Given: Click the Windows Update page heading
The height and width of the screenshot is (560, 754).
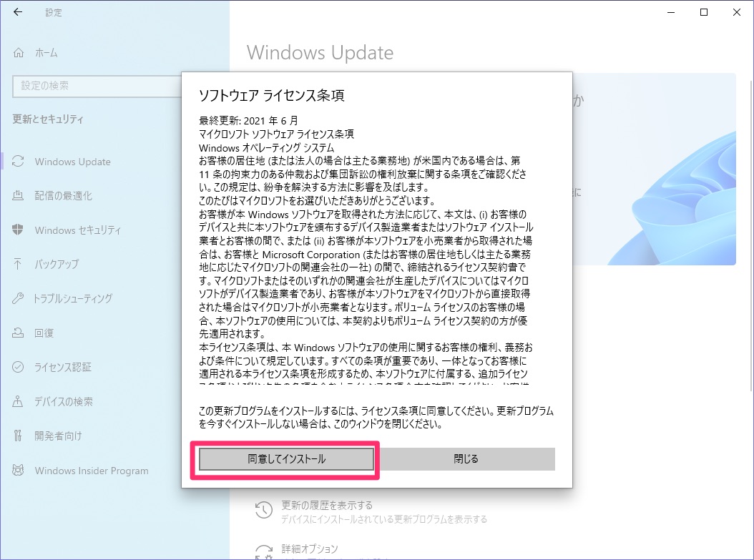Looking at the screenshot, I should point(320,52).
